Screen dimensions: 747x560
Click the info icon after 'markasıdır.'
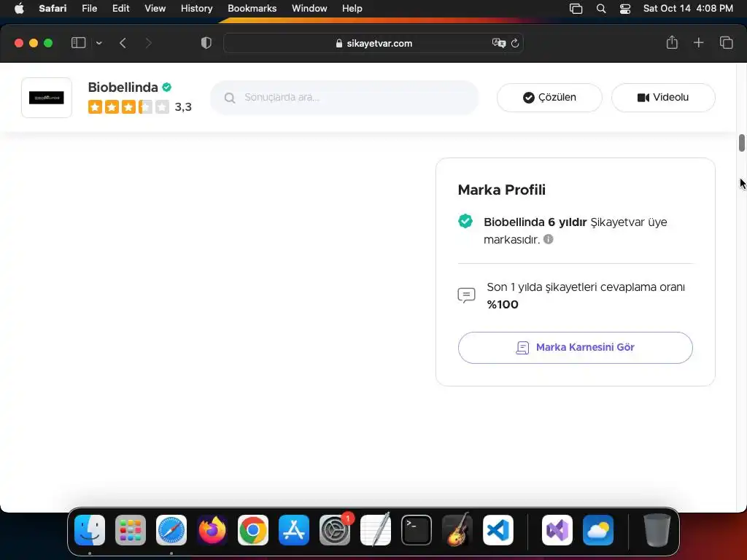tap(549, 239)
